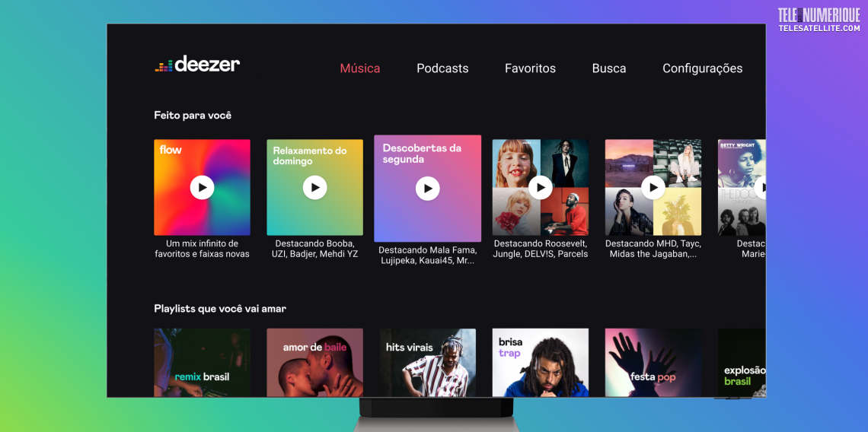Image resolution: width=868 pixels, height=432 pixels.
Task: Open festa pop playlist
Action: point(653,363)
